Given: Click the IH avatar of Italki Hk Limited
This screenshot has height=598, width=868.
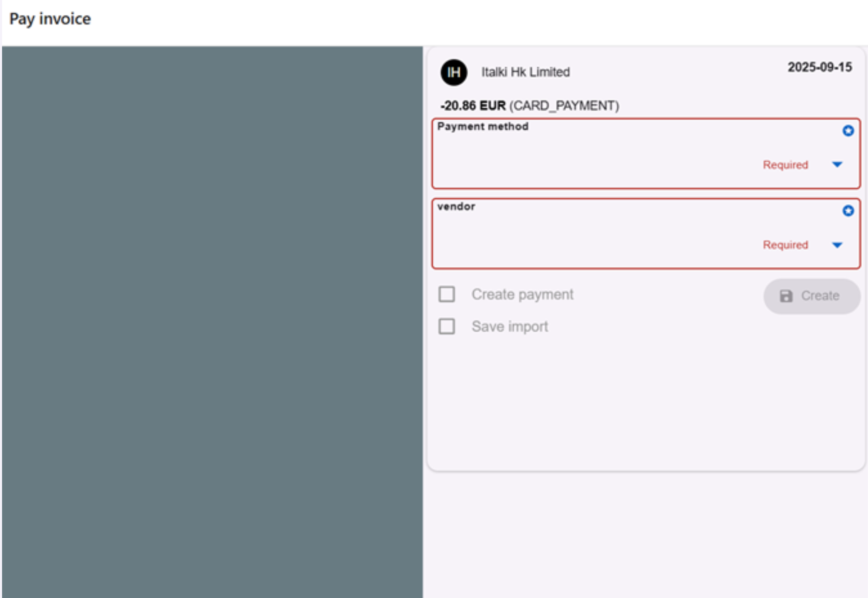Looking at the screenshot, I should 454,72.
